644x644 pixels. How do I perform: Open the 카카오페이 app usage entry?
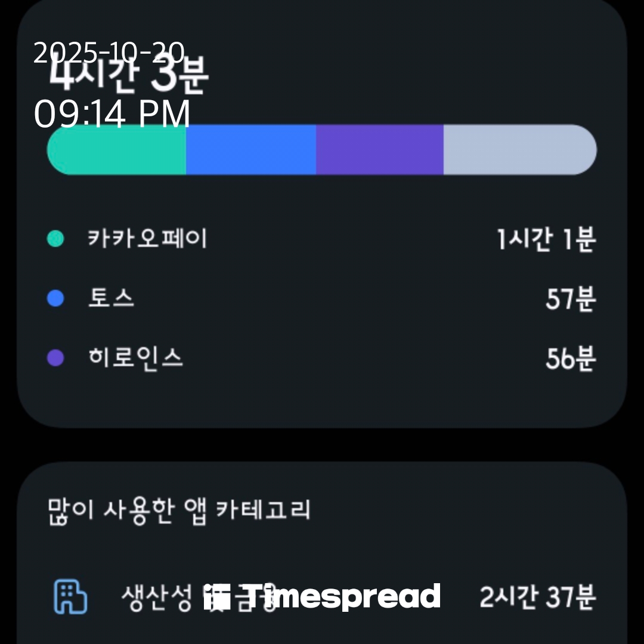147,240
